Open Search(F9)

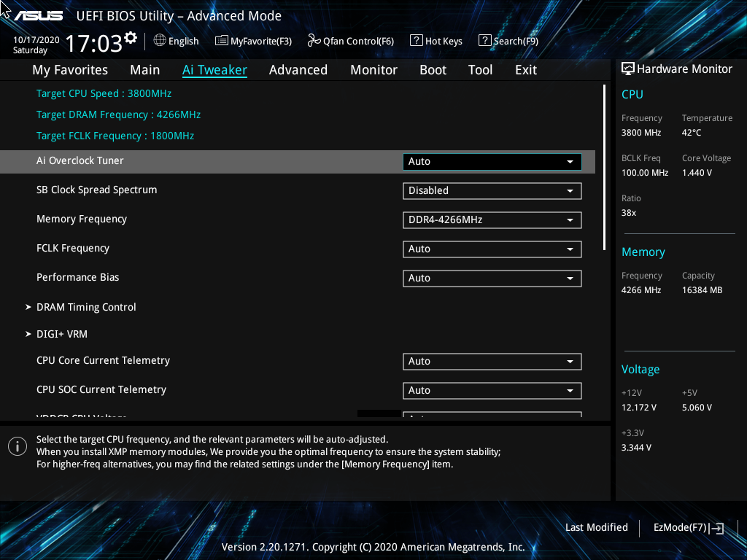pyautogui.click(x=508, y=41)
